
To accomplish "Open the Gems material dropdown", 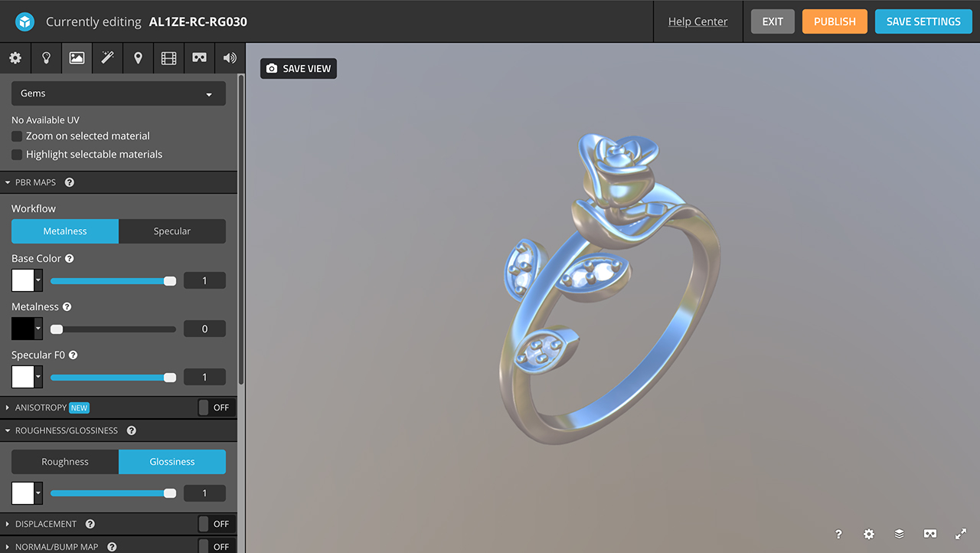I will (x=119, y=93).
